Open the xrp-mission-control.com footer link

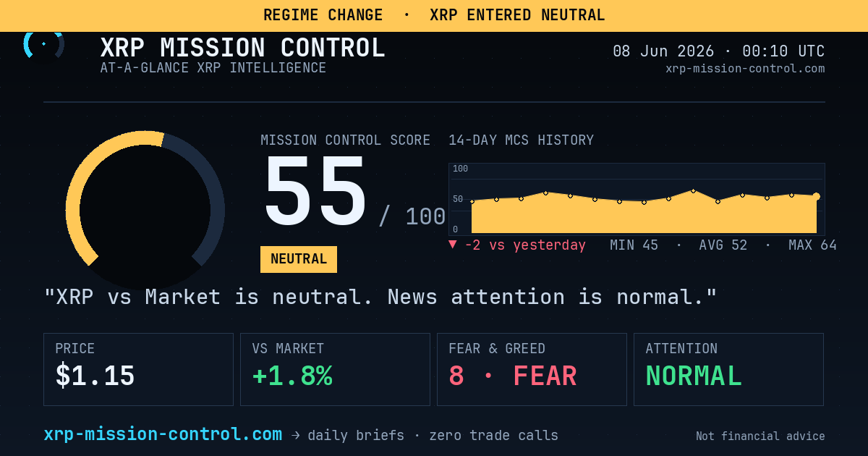click(163, 434)
